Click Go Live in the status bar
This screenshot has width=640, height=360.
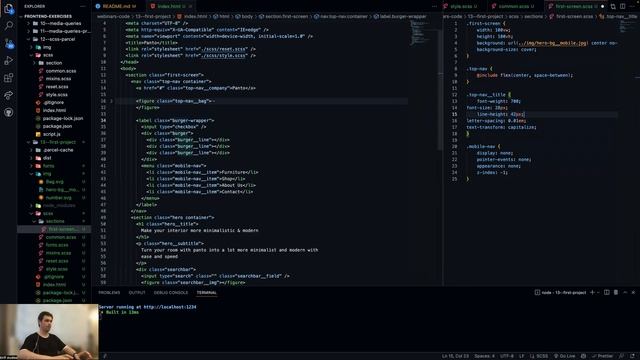[564, 356]
